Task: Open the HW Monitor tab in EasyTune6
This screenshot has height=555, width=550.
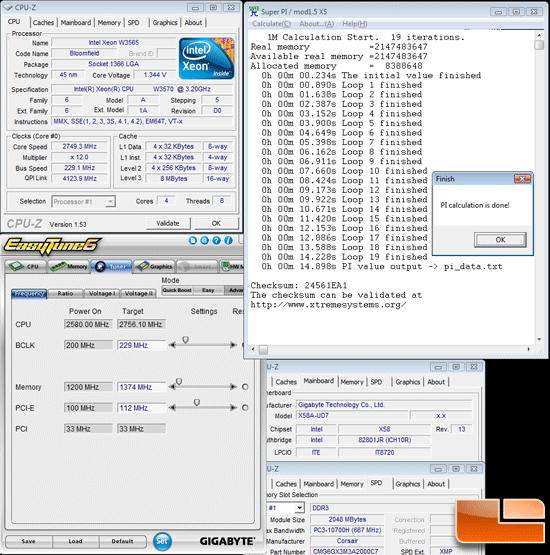Action: click(x=232, y=266)
